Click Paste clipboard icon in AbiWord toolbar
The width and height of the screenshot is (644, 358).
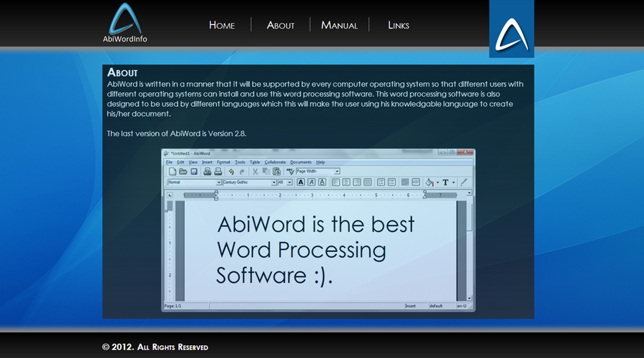coord(277,171)
